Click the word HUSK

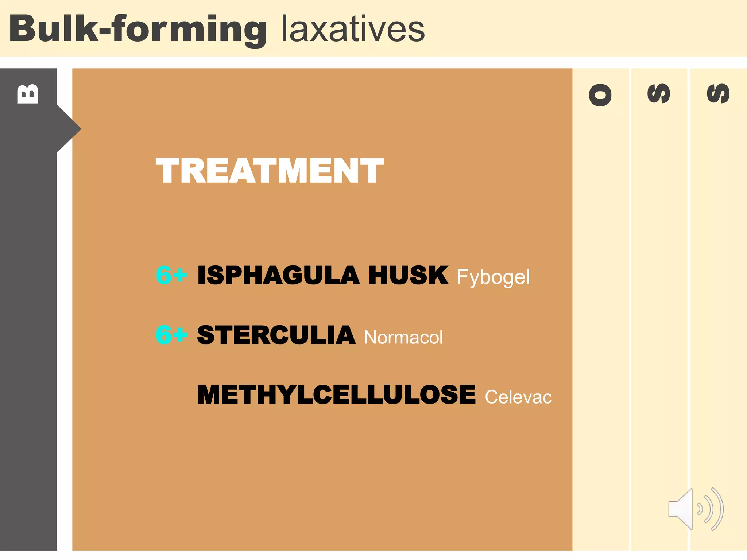click(x=408, y=275)
